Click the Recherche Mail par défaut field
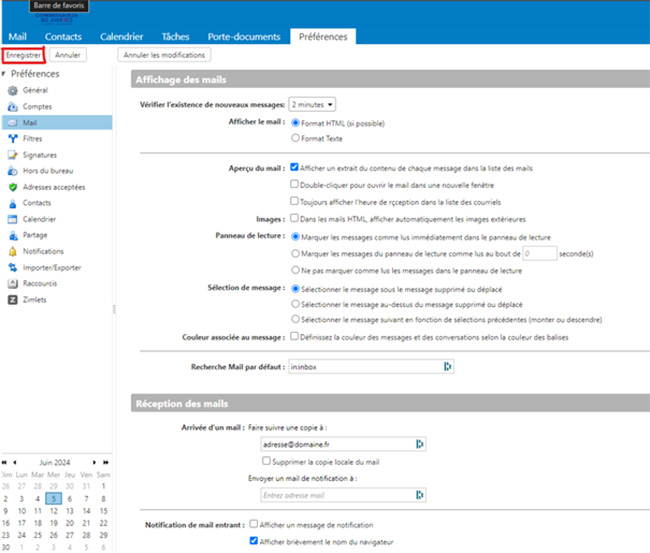The width and height of the screenshot is (650, 553). click(x=370, y=367)
